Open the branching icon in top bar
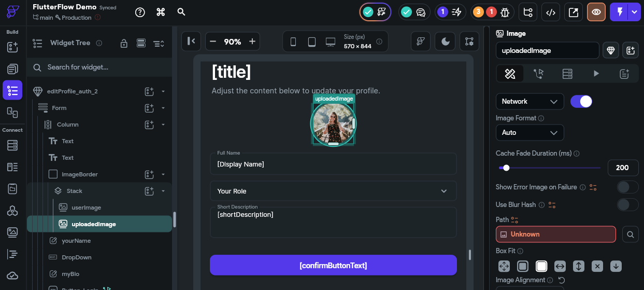The height and width of the screenshot is (290, 644). (528, 12)
